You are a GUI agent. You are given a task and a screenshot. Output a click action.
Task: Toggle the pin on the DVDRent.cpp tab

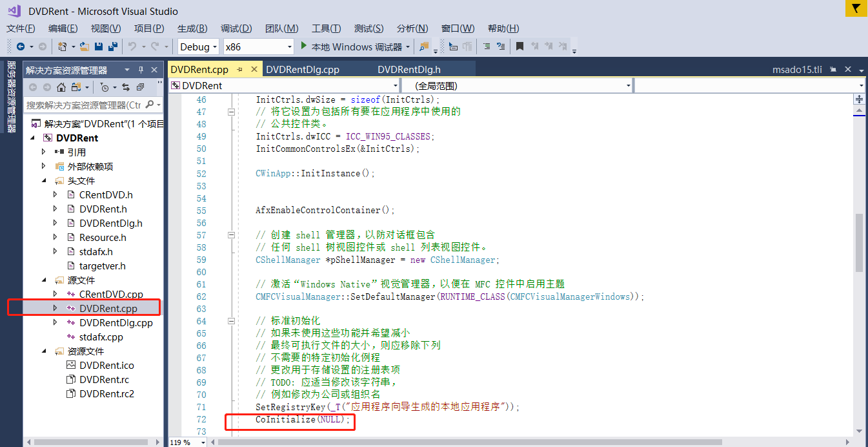(239, 69)
